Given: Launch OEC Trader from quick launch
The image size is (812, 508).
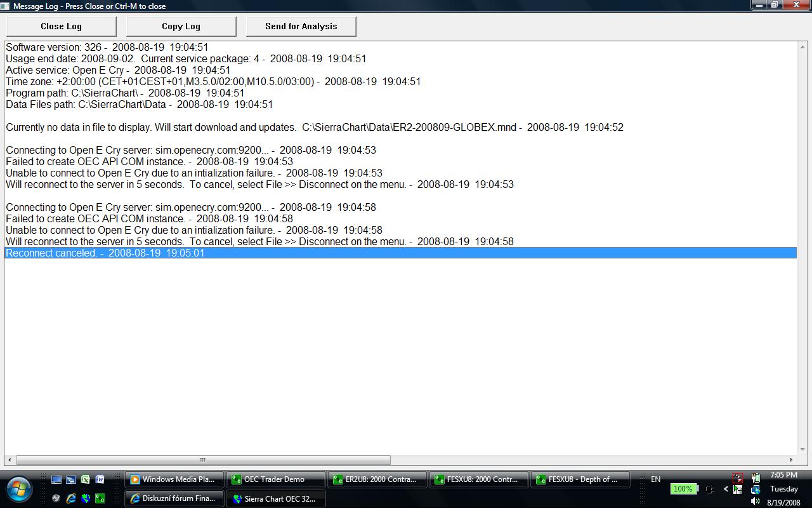Looking at the screenshot, I should 100,498.
